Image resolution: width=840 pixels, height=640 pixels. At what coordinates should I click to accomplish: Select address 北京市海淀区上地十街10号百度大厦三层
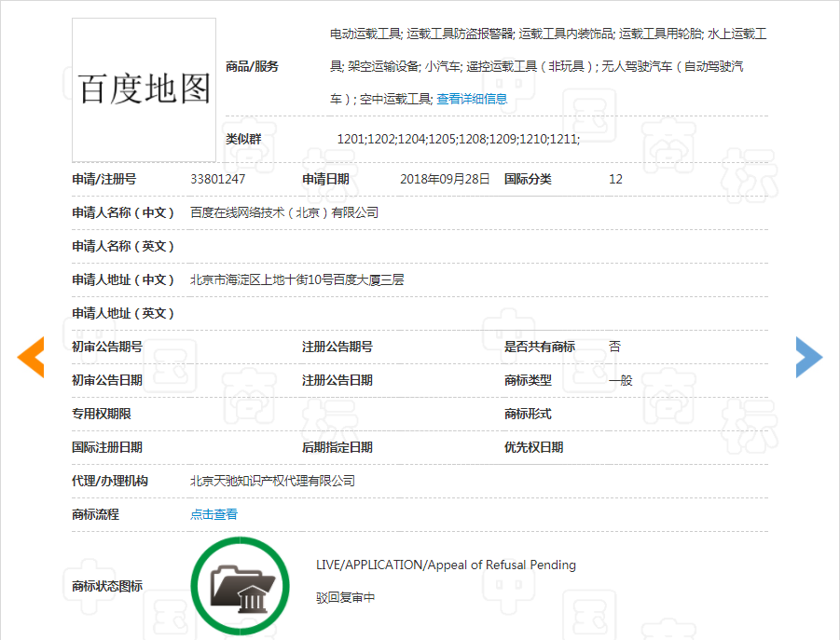[296, 279]
